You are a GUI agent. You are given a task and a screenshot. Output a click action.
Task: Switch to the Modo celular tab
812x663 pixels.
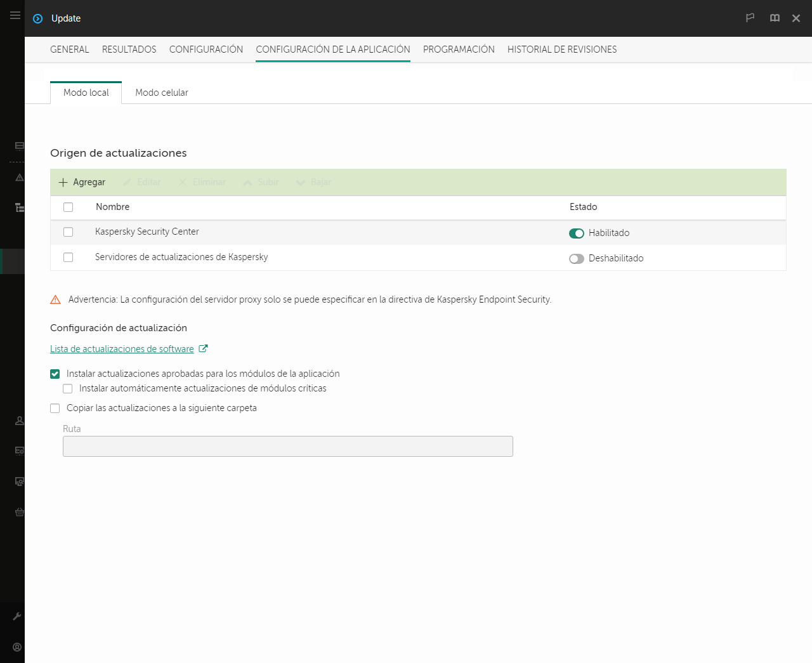161,93
